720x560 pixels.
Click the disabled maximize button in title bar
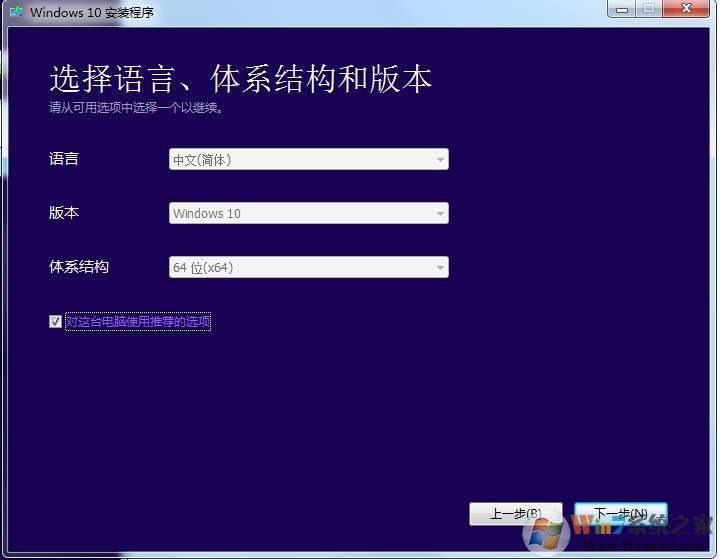649,9
